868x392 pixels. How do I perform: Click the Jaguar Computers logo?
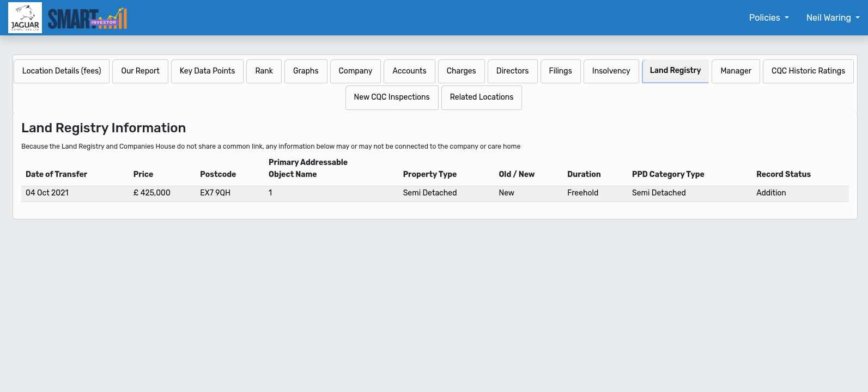pos(25,18)
